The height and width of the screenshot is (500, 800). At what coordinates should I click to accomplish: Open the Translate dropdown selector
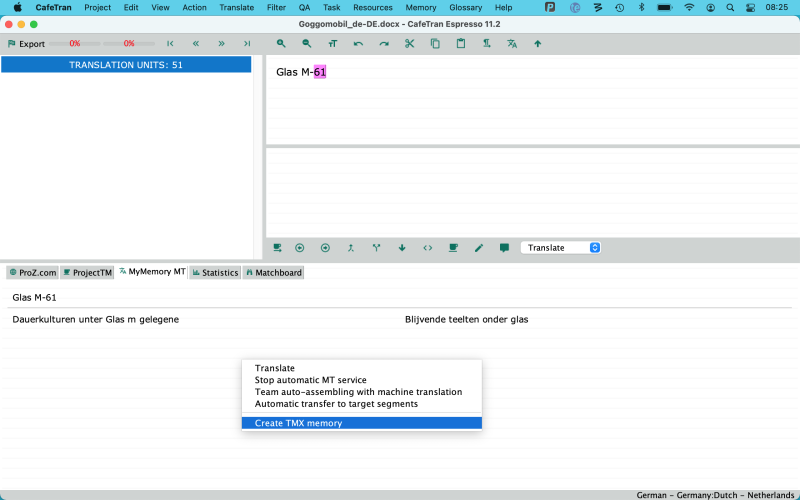click(x=561, y=248)
